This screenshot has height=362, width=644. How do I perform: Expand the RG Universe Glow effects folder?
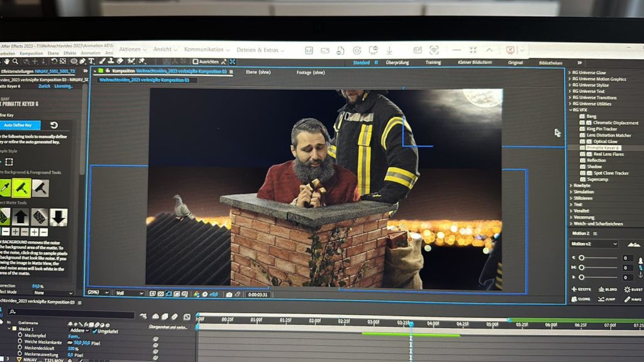(570, 73)
